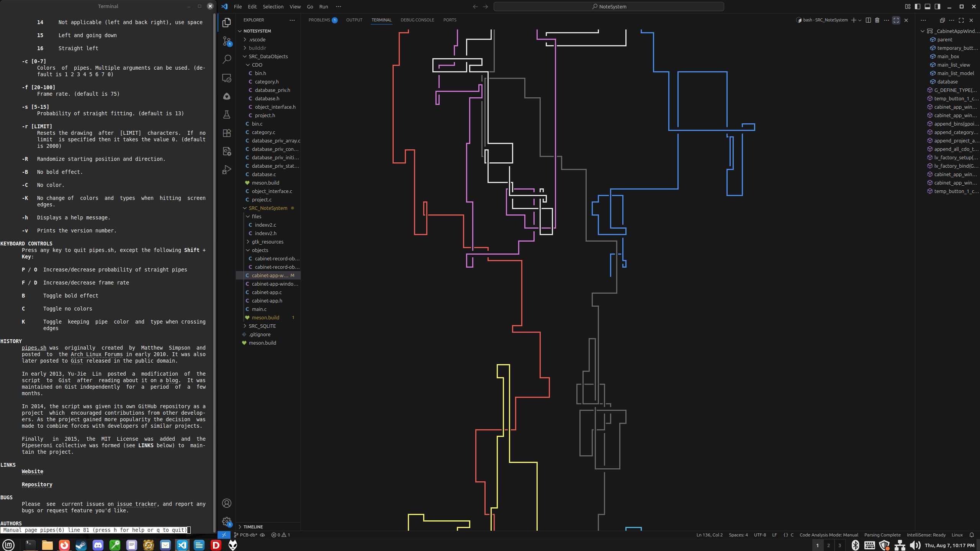
Task: Switch to workspace 3
Action: click(839, 545)
